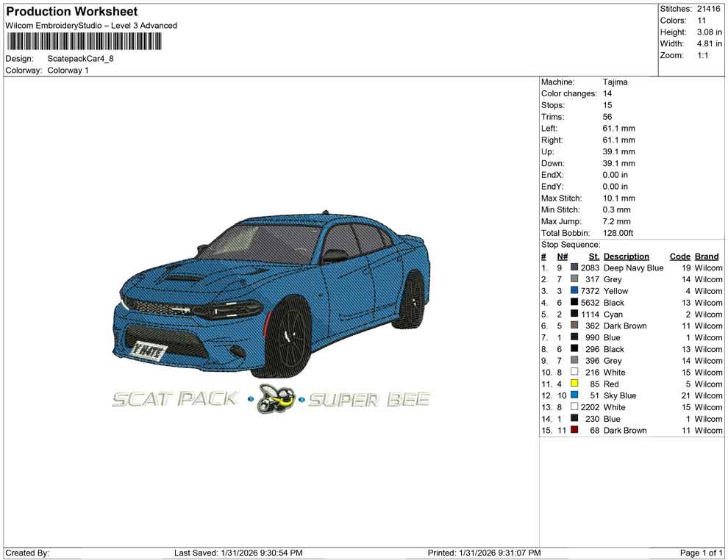This screenshot has width=728, height=560.
Task: Click the design name ScatepackCar4_8
Action: click(x=79, y=59)
